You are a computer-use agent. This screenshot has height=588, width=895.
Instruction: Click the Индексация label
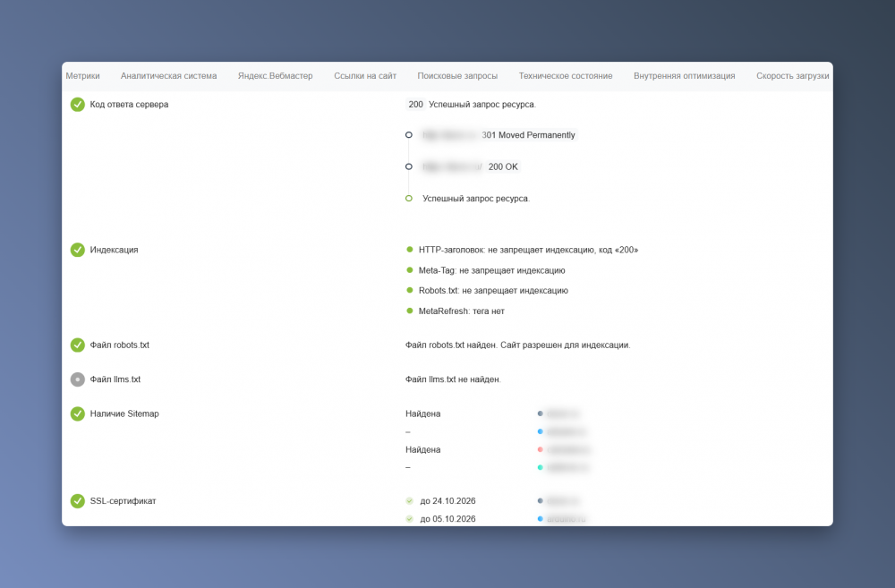pos(114,250)
